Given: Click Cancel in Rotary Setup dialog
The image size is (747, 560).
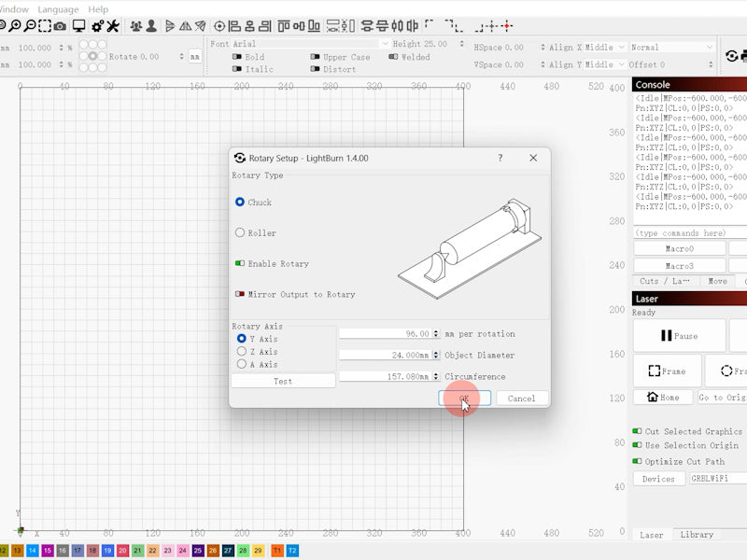Looking at the screenshot, I should [522, 399].
